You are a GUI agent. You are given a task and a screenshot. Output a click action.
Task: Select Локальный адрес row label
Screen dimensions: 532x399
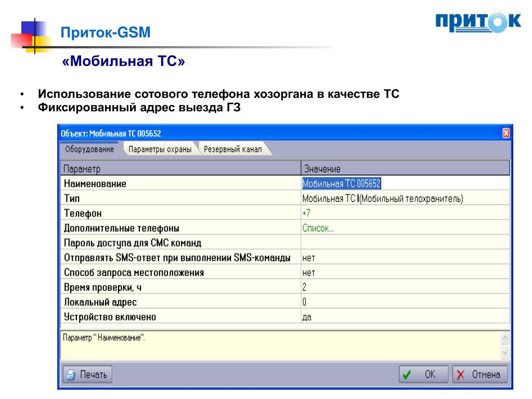tap(100, 302)
